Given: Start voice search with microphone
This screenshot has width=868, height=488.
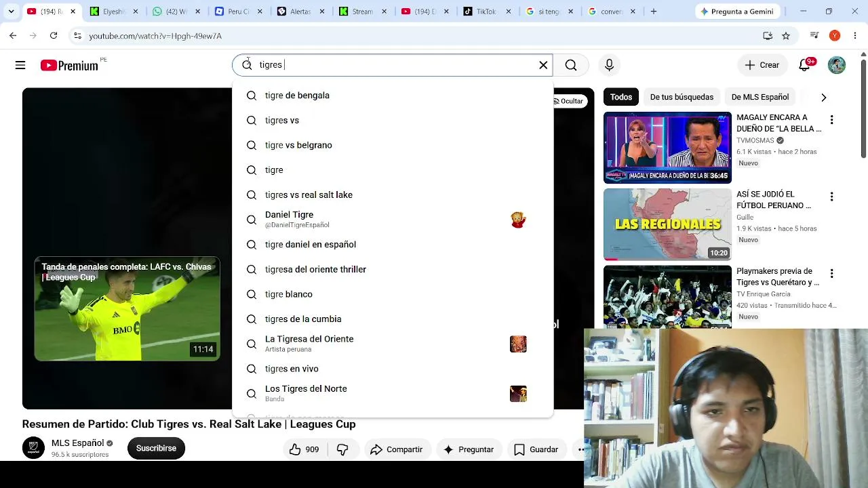Looking at the screenshot, I should click(609, 65).
